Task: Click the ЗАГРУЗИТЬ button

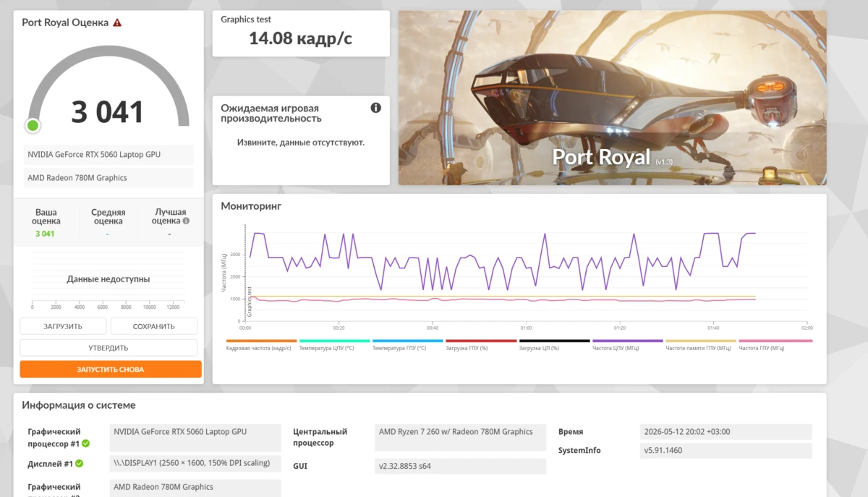Action: coord(63,326)
